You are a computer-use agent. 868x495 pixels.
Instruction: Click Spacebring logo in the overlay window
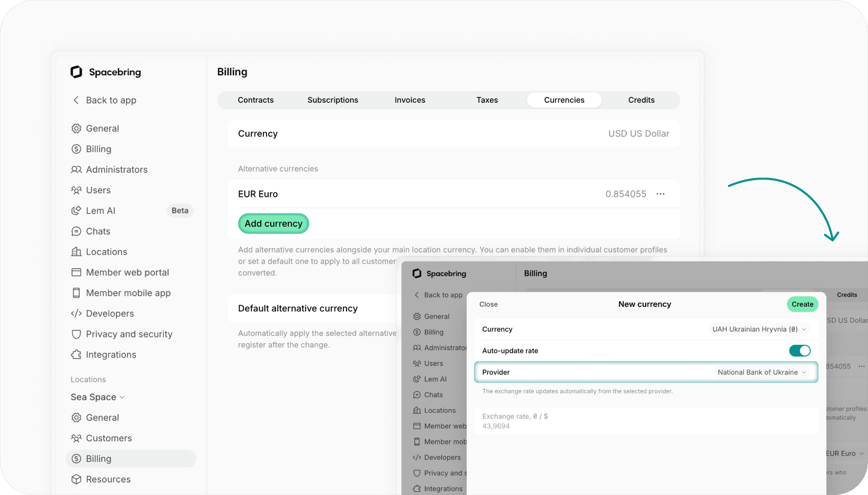coord(417,273)
